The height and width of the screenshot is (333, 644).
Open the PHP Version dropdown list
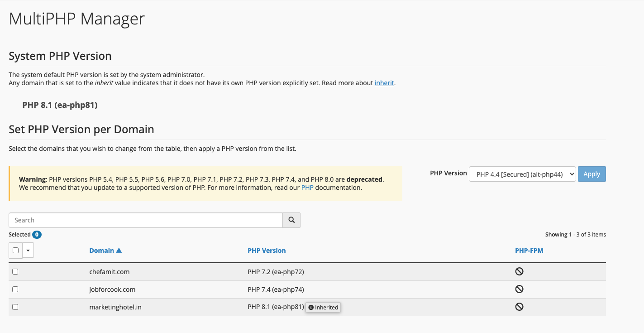tap(522, 174)
